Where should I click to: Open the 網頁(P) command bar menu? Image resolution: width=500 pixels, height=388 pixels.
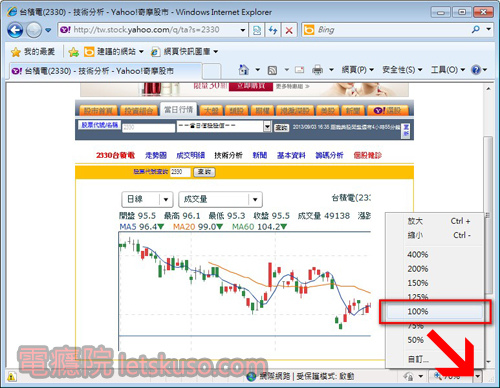358,70
